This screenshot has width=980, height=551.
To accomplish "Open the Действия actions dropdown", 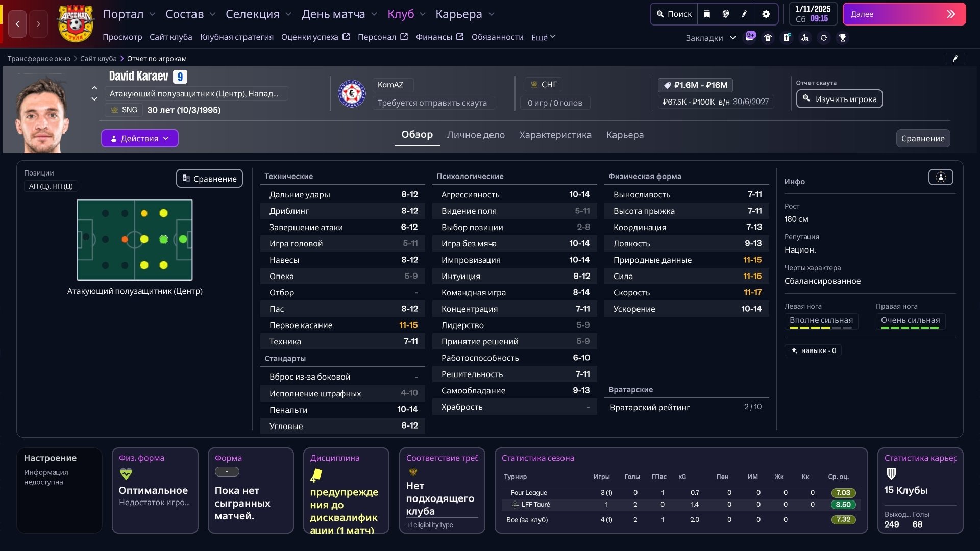I will (x=139, y=138).
